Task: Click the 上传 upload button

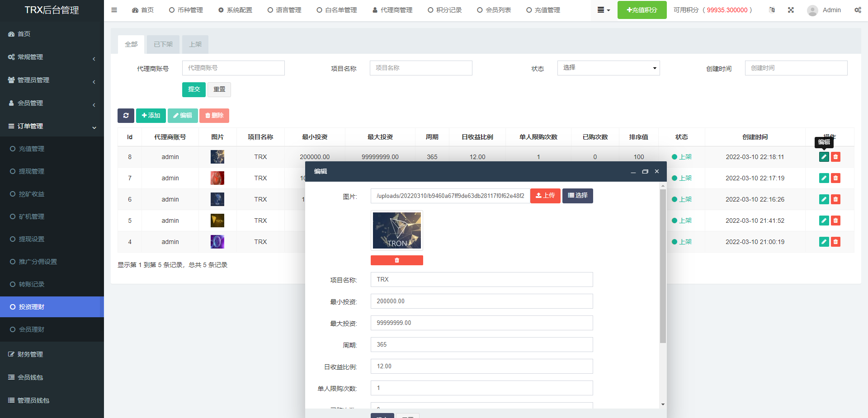Action: 545,196
